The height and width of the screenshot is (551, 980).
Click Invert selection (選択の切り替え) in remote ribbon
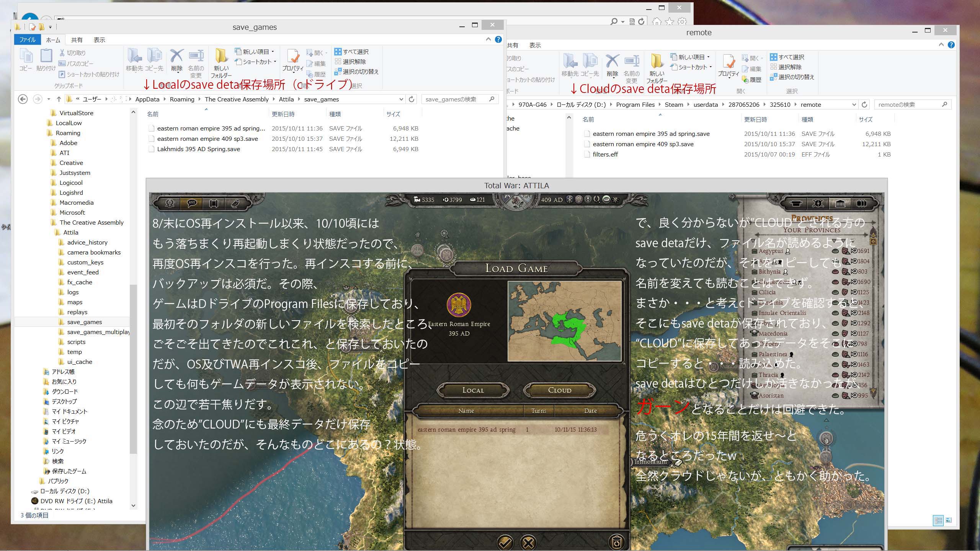click(x=792, y=77)
